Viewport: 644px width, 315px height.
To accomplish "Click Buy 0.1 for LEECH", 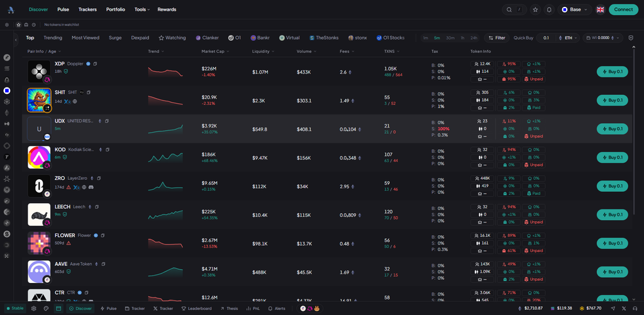I will pos(612,214).
